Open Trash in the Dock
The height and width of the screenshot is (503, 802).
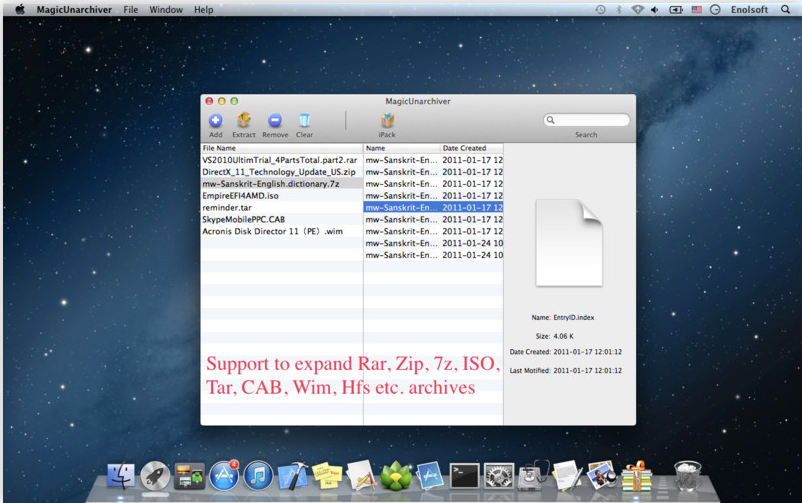[x=687, y=476]
